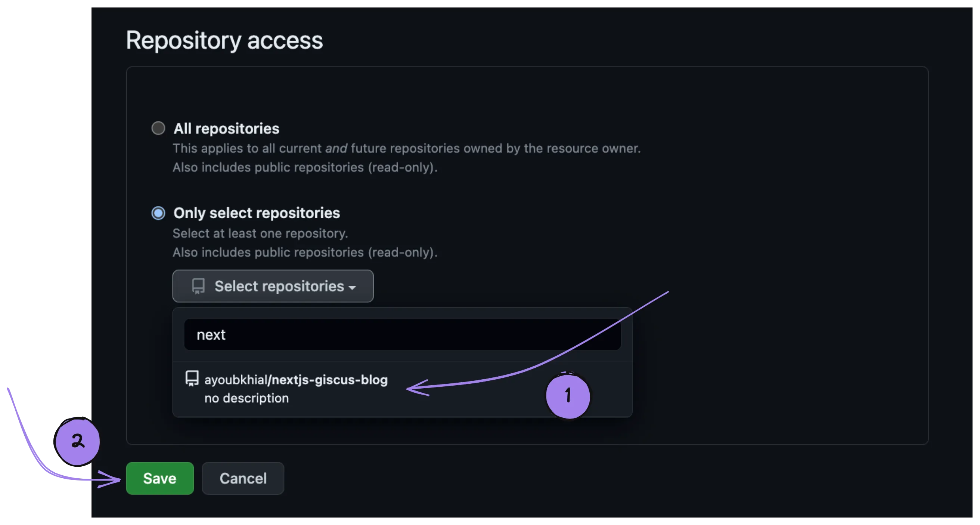Viewport: 980px width, 525px height.
Task: Click "no description" under the repository result
Action: coord(246,398)
